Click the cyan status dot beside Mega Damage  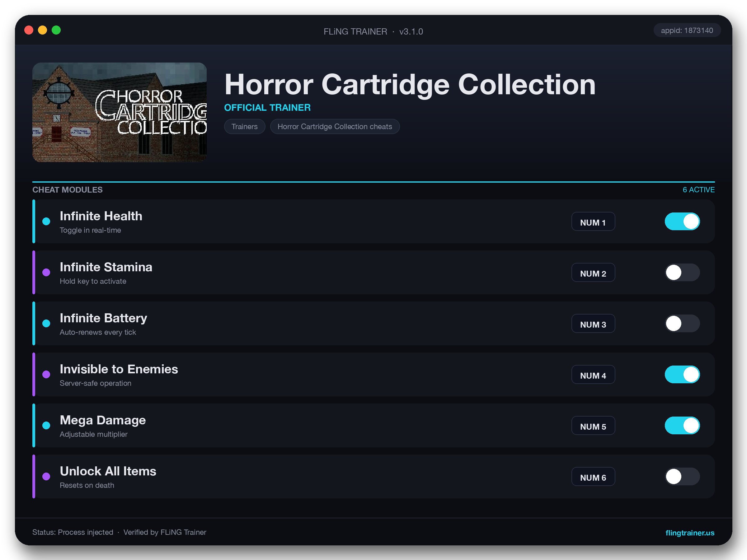pos(46,425)
